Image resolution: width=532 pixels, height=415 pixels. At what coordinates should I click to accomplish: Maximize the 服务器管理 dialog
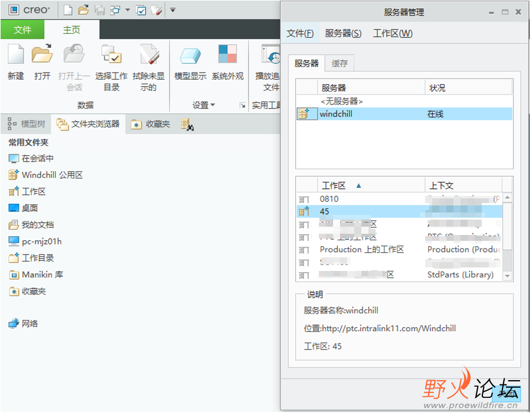[x=505, y=12]
